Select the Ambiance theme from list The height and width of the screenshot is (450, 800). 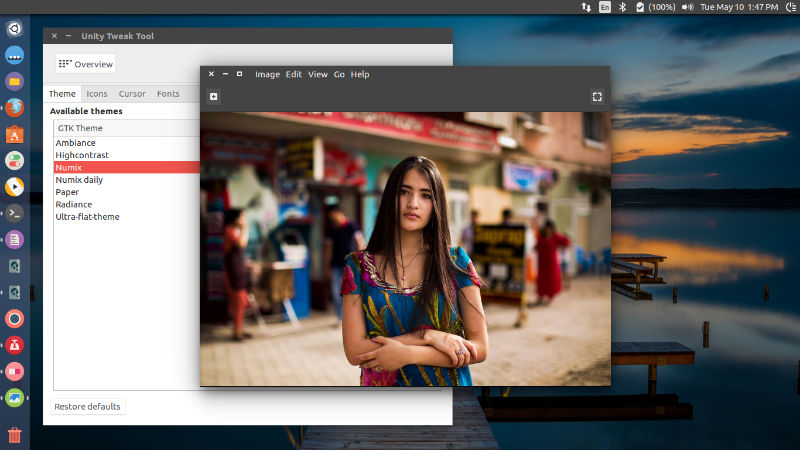[x=76, y=143]
